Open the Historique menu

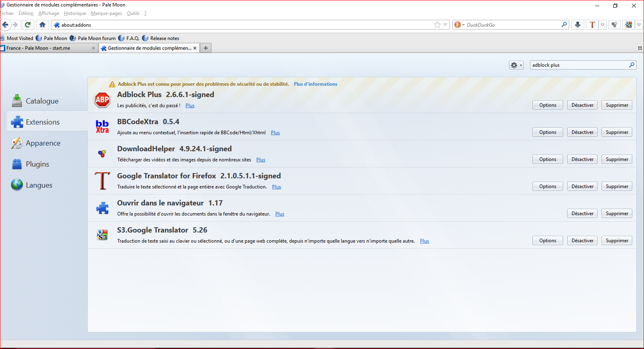coord(75,13)
